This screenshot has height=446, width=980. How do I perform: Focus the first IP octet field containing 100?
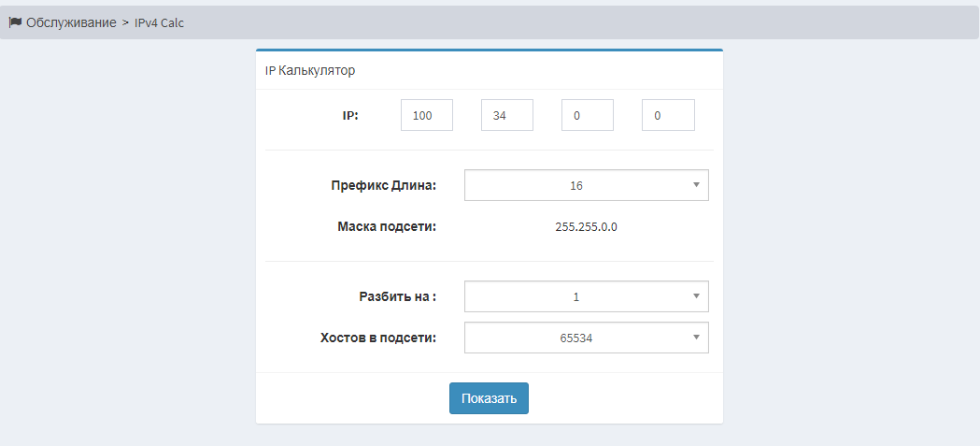point(426,116)
